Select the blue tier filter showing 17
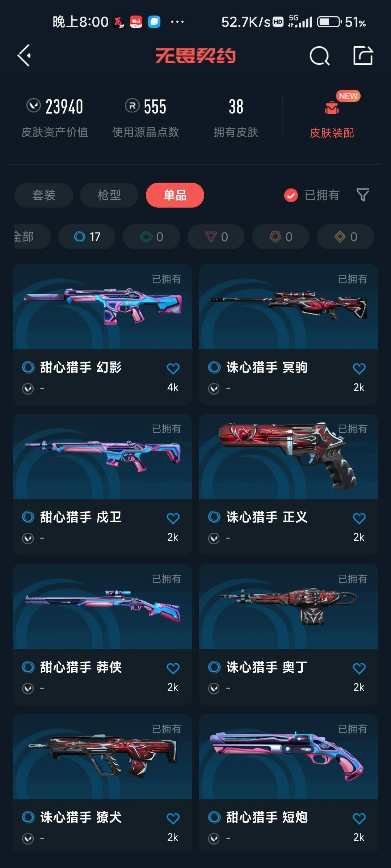 pyautogui.click(x=87, y=237)
